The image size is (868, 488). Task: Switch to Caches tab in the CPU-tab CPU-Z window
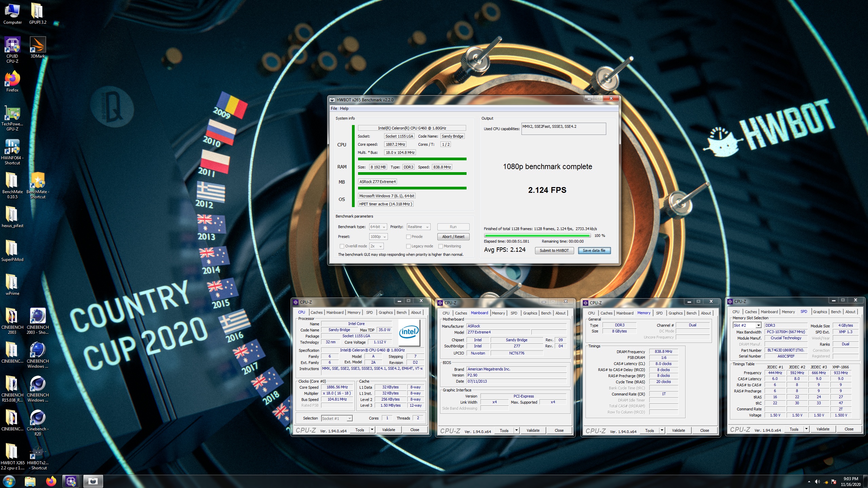tap(316, 312)
